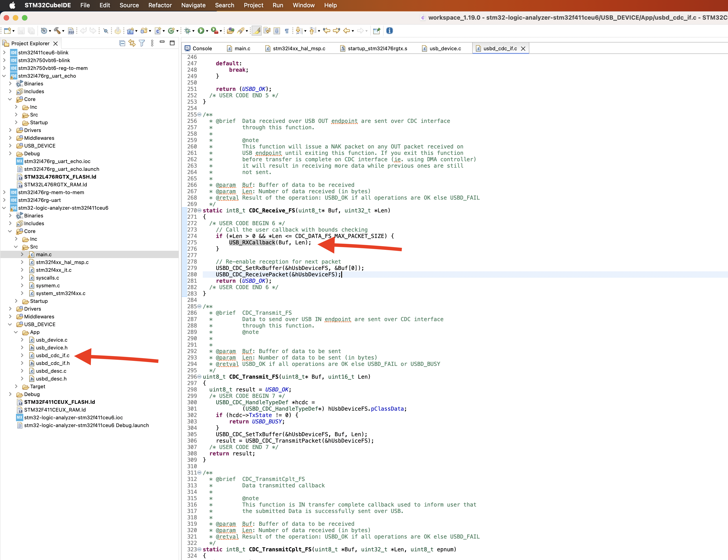This screenshot has width=728, height=560.
Task: Close the Project Explorer view tab
Action: [56, 44]
